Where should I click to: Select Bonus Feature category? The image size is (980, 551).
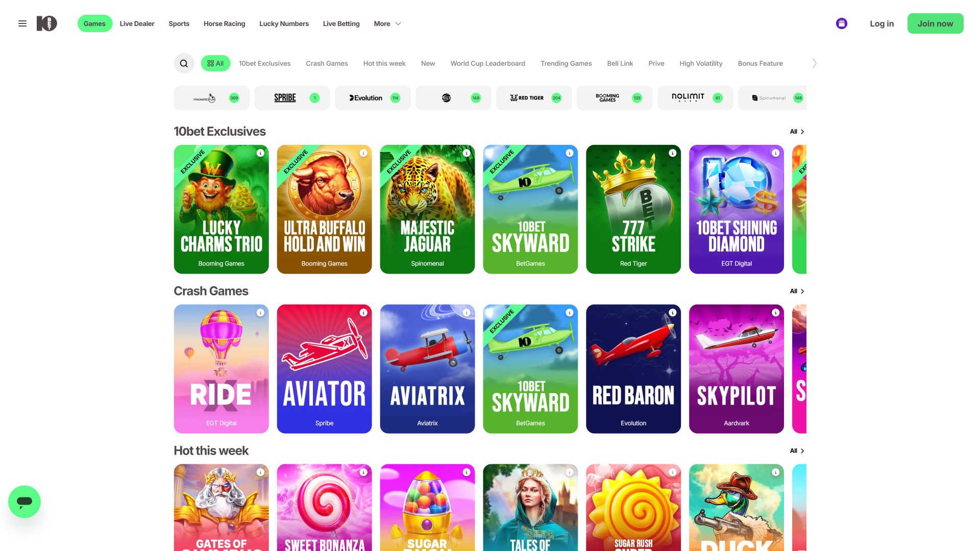point(760,63)
